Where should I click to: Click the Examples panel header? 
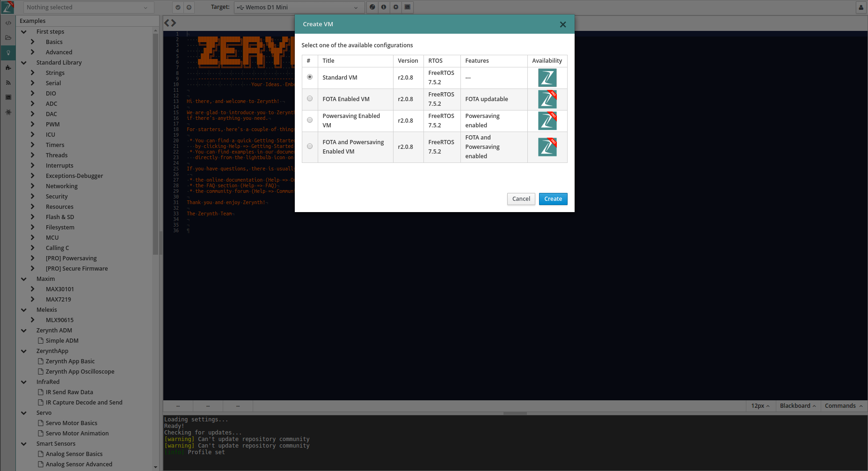tap(88, 21)
